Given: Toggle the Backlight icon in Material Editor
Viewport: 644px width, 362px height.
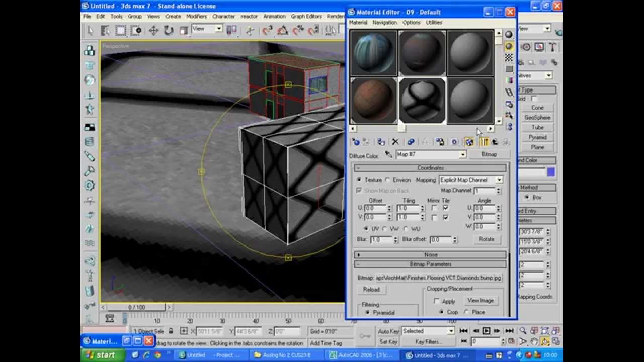Looking at the screenshot, I should 509,46.
